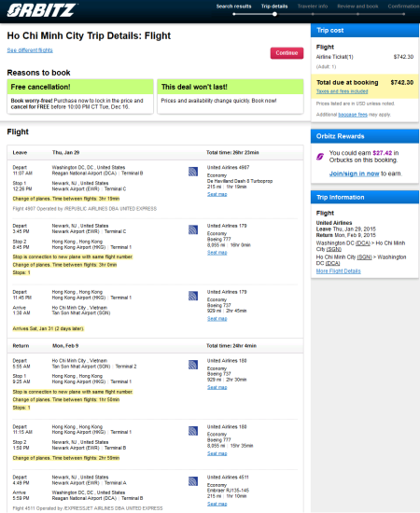Open Seat map for Boeing 777 flight 179
Viewport: 420px width, 513px height.
217,253
